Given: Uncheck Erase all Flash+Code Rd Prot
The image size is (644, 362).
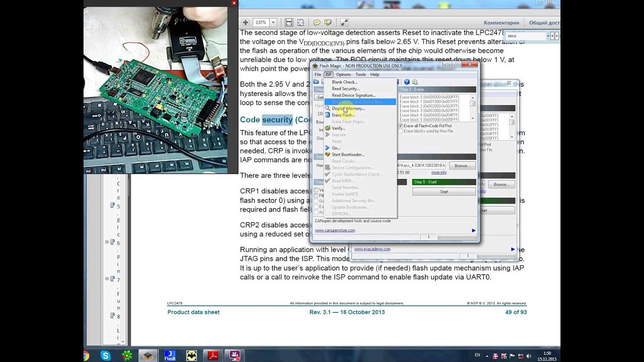Looking at the screenshot, I should pyautogui.click(x=400, y=126).
